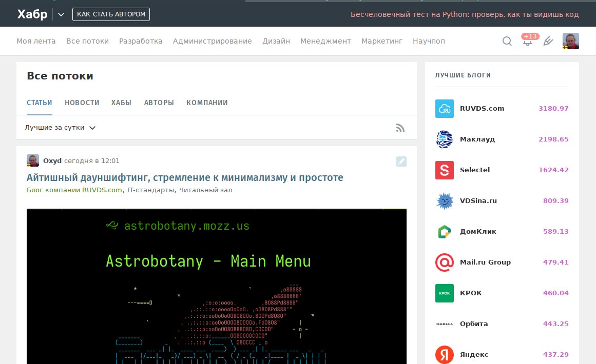Click rating value 589.13

point(556,232)
